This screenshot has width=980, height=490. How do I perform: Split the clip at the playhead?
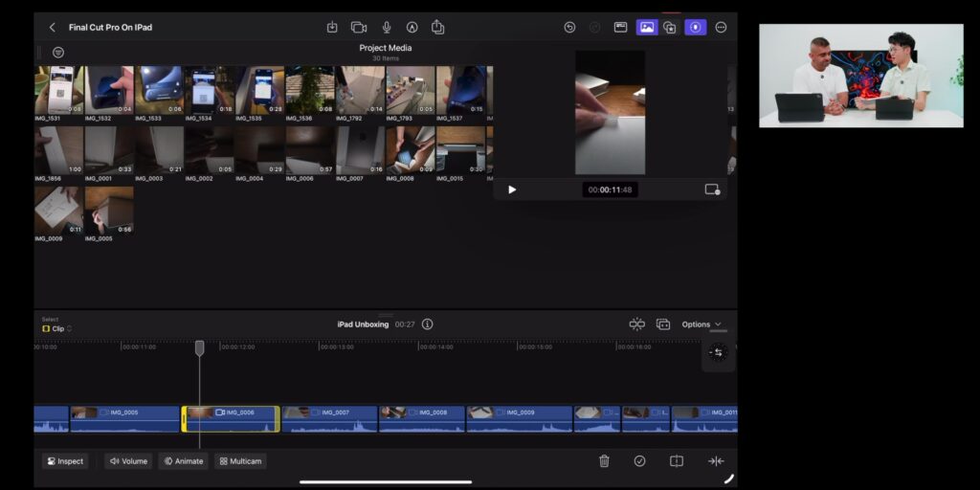click(677, 460)
